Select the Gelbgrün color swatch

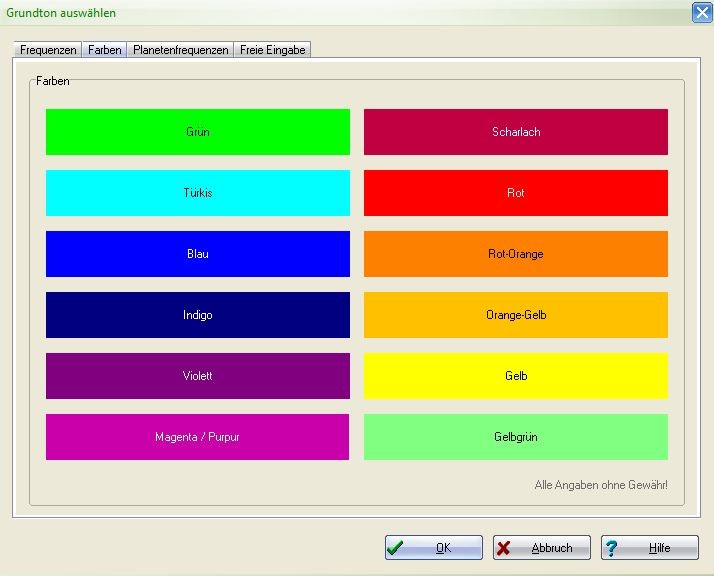(516, 437)
